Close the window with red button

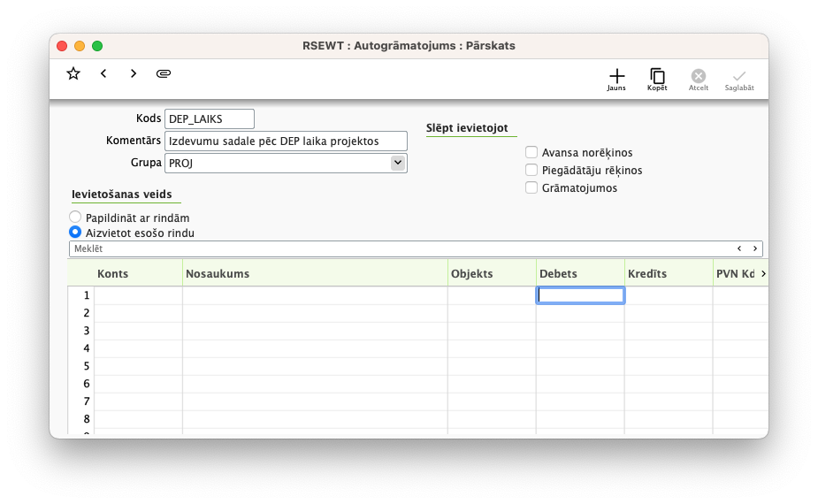[x=62, y=46]
